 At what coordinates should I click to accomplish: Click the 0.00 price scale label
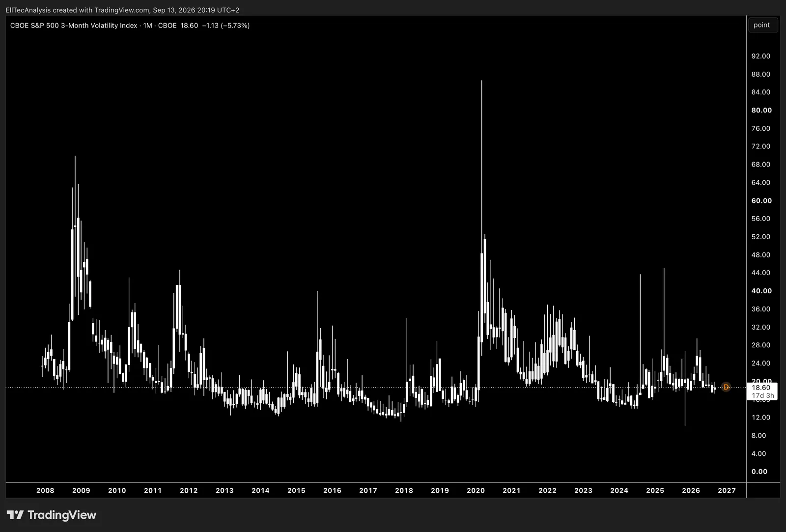(759, 472)
